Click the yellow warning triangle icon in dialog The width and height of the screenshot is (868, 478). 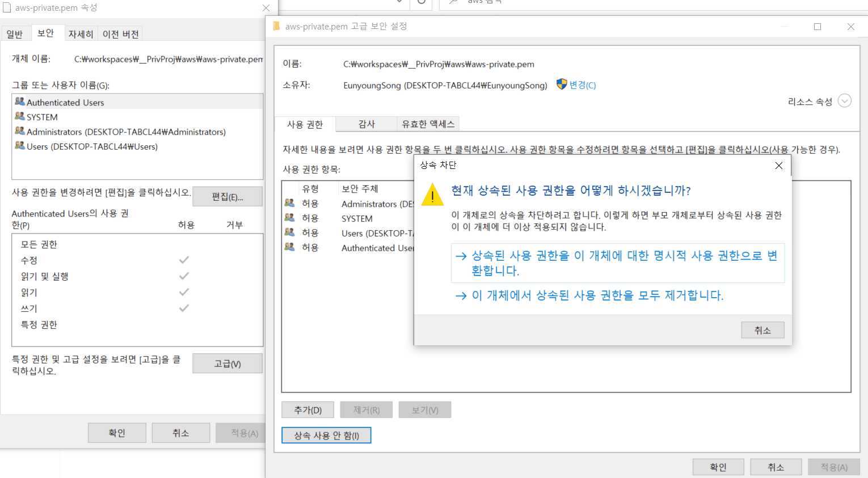432,195
